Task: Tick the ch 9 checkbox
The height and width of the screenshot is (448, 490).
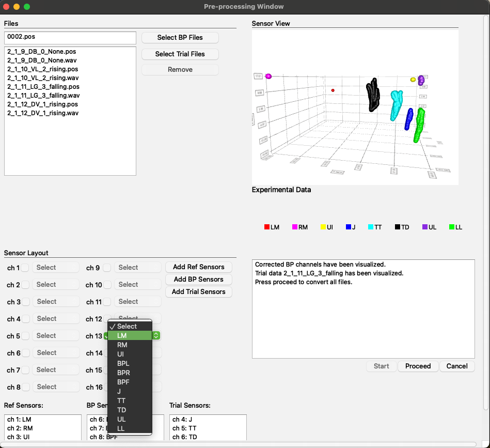Action: click(107, 268)
